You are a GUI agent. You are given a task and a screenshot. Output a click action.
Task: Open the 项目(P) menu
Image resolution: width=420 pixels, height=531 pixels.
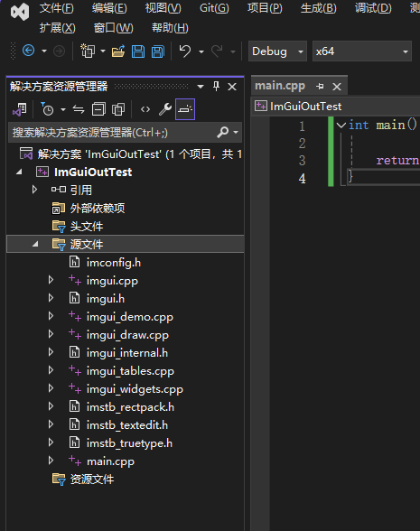(x=265, y=8)
